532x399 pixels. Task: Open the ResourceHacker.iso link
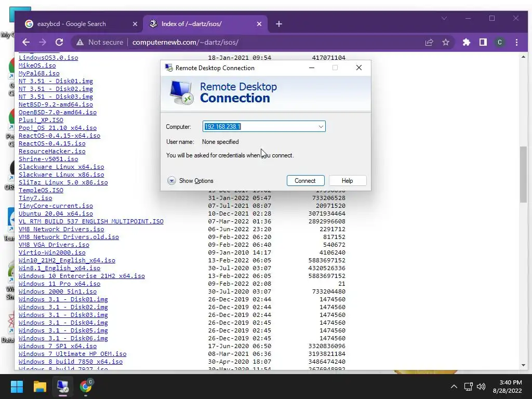52,151
